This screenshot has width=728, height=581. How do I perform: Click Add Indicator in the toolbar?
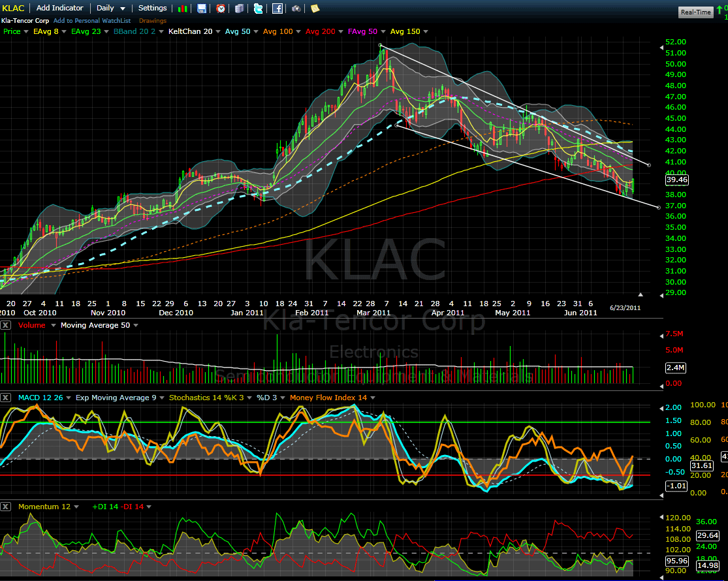[60, 8]
